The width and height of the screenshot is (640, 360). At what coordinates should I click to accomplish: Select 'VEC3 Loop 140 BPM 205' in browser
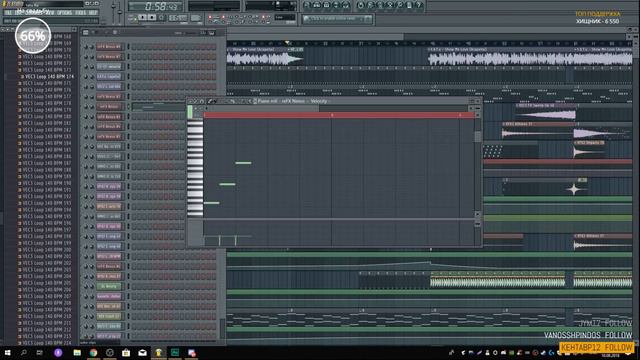tap(47, 283)
